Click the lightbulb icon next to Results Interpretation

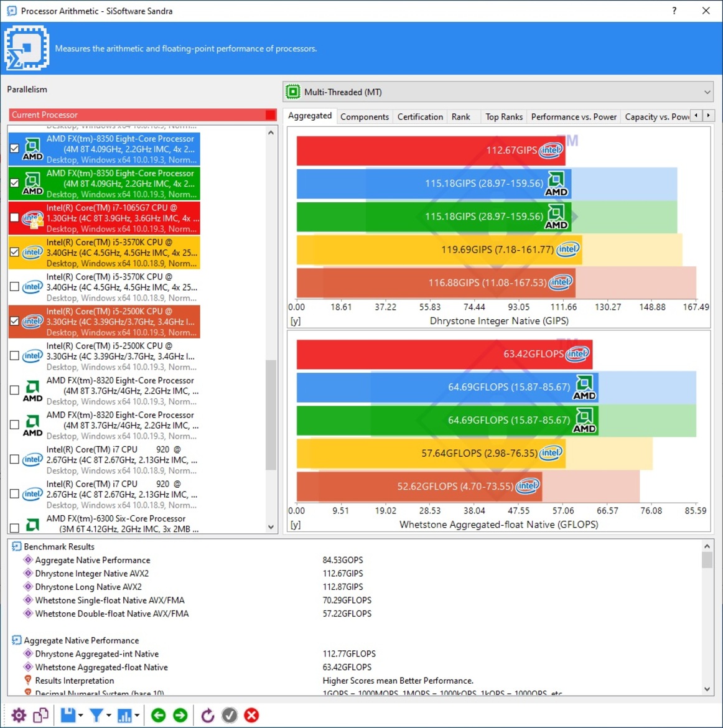(28, 680)
